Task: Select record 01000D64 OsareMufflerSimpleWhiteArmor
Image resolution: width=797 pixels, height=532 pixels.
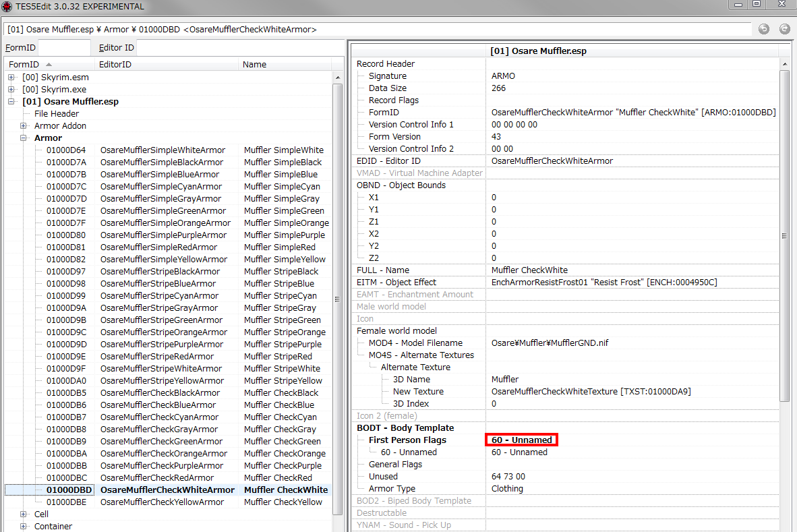Action: pyautogui.click(x=168, y=150)
